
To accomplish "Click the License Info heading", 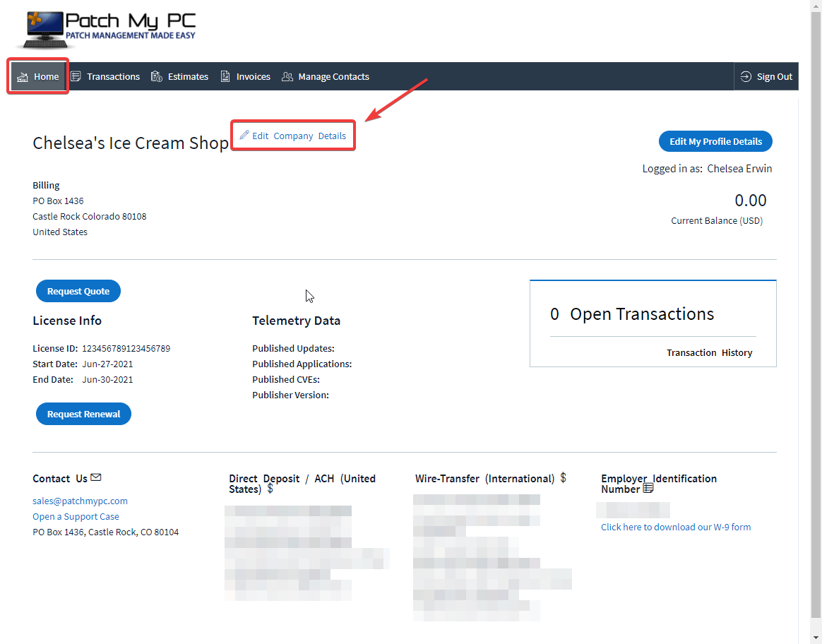I will [67, 321].
